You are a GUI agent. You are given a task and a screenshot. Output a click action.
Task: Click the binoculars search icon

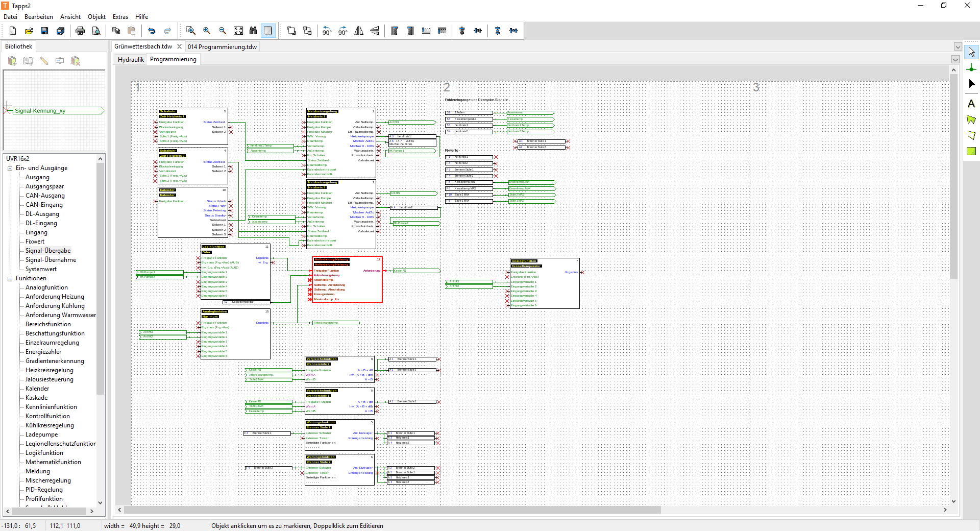pyautogui.click(x=253, y=31)
